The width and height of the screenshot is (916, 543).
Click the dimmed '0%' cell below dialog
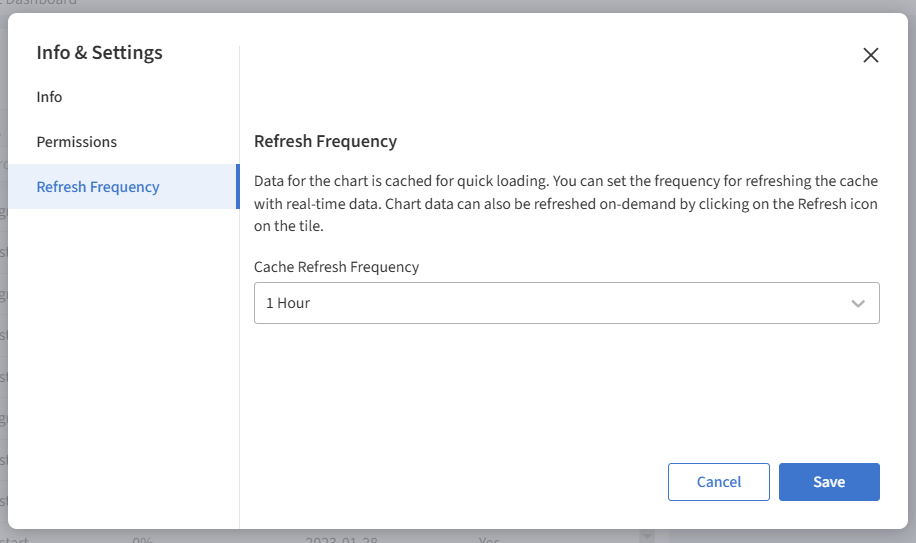142,538
